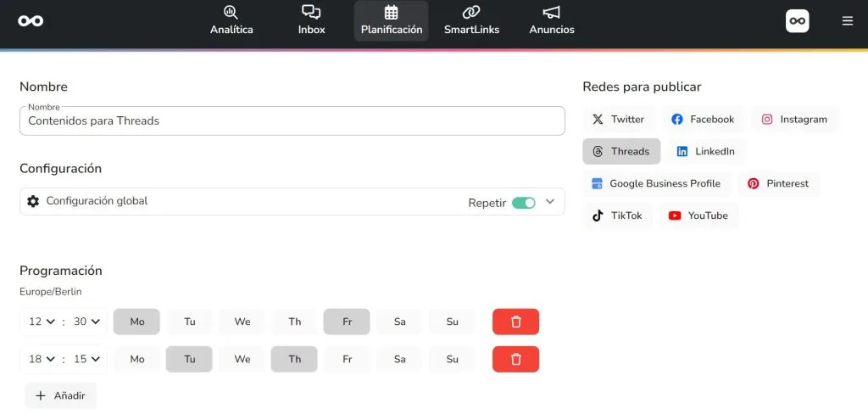Deselect Thursday on the 18:15 row
The width and height of the screenshot is (868, 420).
[x=294, y=359]
